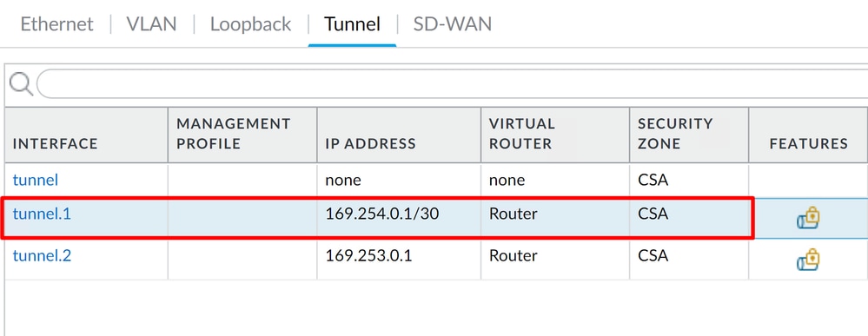Viewport: 868px width, 336px height.
Task: Open the Loopback tab
Action: (x=250, y=24)
